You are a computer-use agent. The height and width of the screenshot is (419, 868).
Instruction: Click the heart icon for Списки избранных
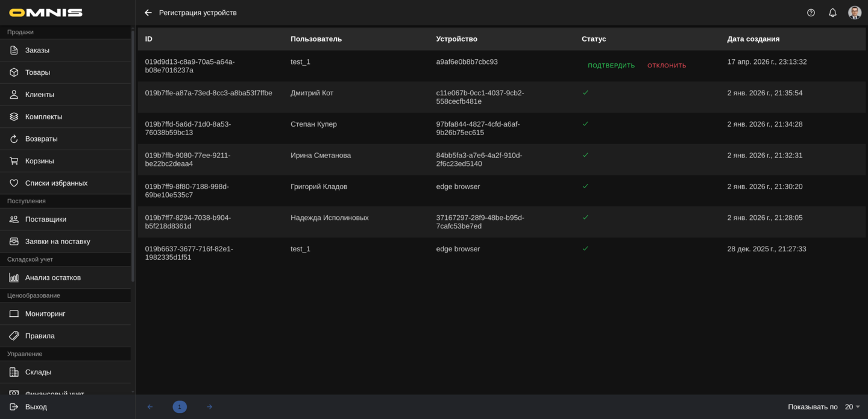click(14, 183)
